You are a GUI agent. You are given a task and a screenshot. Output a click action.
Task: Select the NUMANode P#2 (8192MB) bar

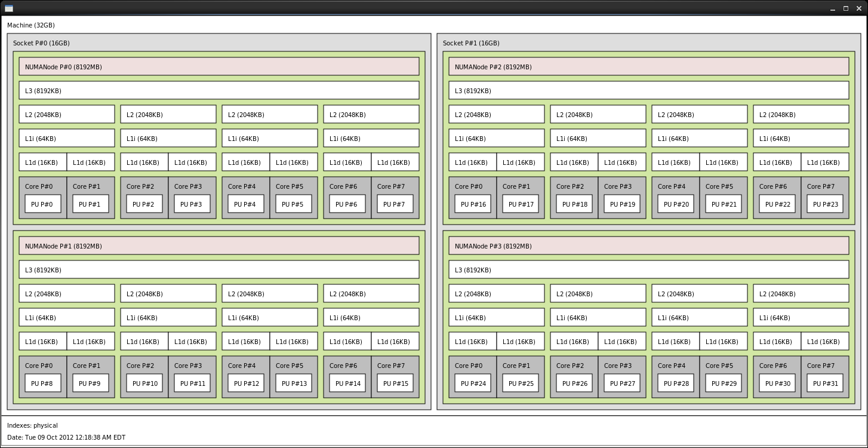(x=648, y=67)
